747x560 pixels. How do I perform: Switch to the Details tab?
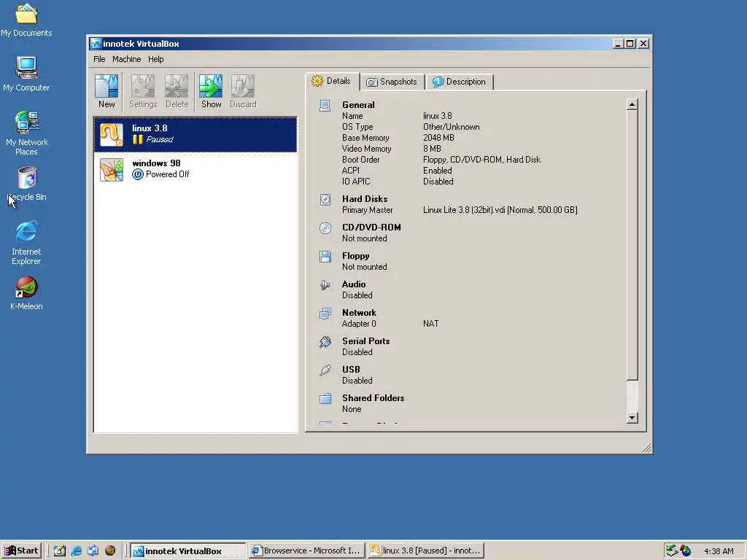332,81
